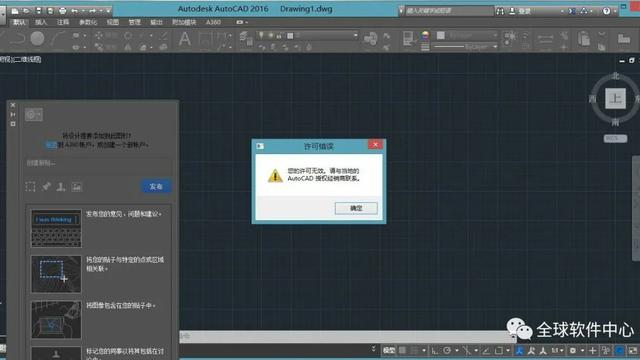Click the 上 face of the ViewCube
This screenshot has height=360, width=640.
(x=615, y=98)
